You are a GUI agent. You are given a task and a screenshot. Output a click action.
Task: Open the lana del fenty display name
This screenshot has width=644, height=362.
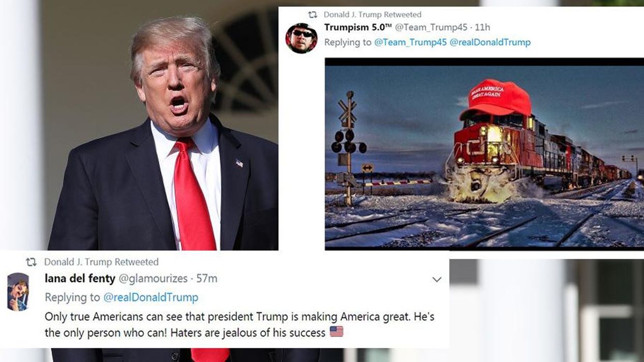[x=80, y=279]
